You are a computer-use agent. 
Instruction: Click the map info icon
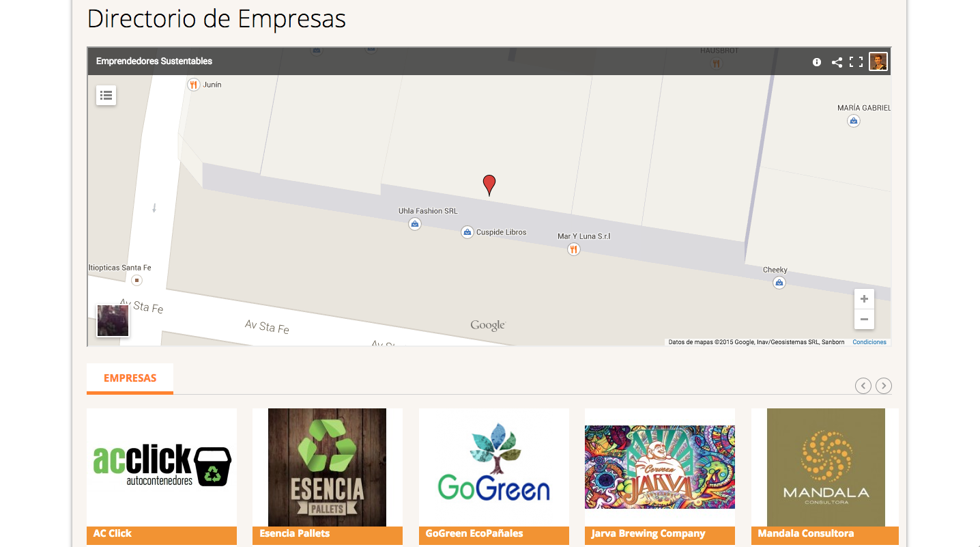pyautogui.click(x=817, y=62)
